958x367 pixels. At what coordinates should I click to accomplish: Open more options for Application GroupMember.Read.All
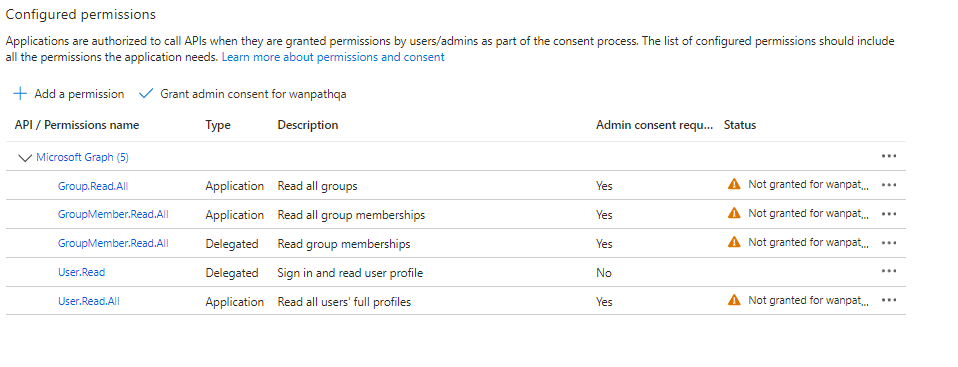click(889, 214)
